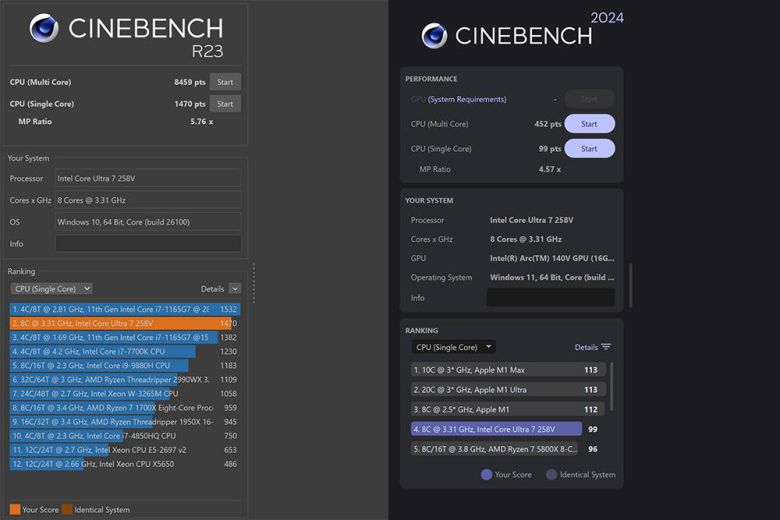The height and width of the screenshot is (520, 780).
Task: Click the Identical System legend square in R23
Action: point(67,510)
